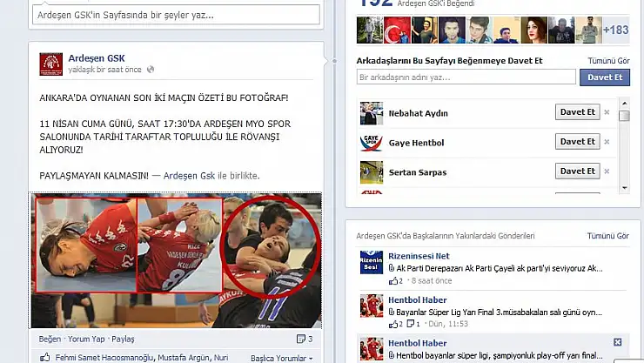The image size is (644, 363).
Task: Click the blue Davet Et button
Action: click(605, 77)
